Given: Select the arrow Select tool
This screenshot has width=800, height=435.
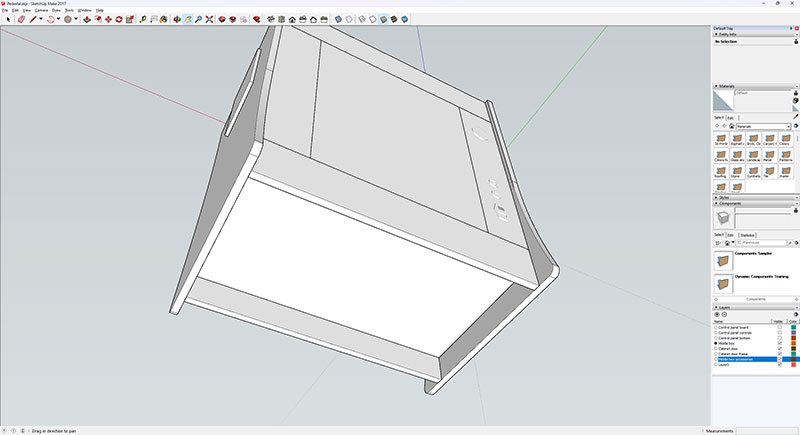Looking at the screenshot, I should tap(8, 19).
